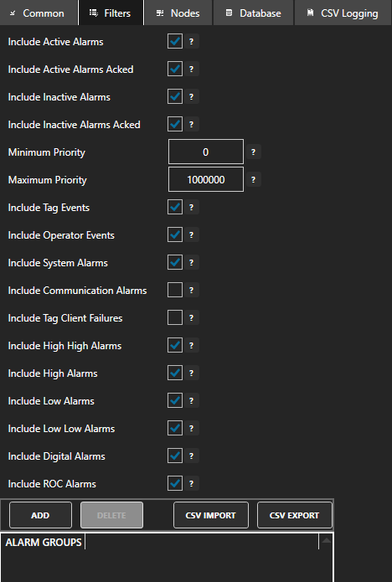The image size is (392, 582).
Task: Disable Include Tag Events checkbox
Action: click(175, 207)
